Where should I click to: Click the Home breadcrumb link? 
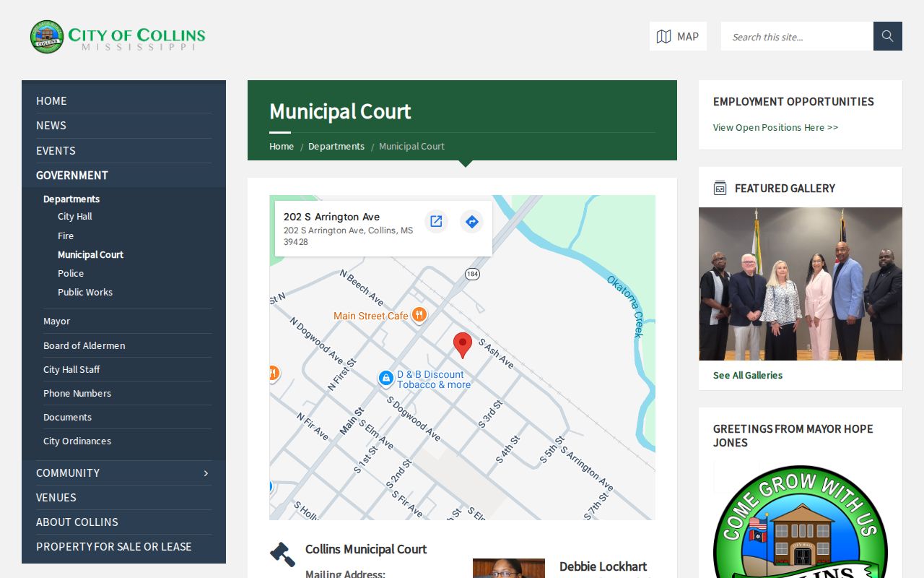[282, 146]
